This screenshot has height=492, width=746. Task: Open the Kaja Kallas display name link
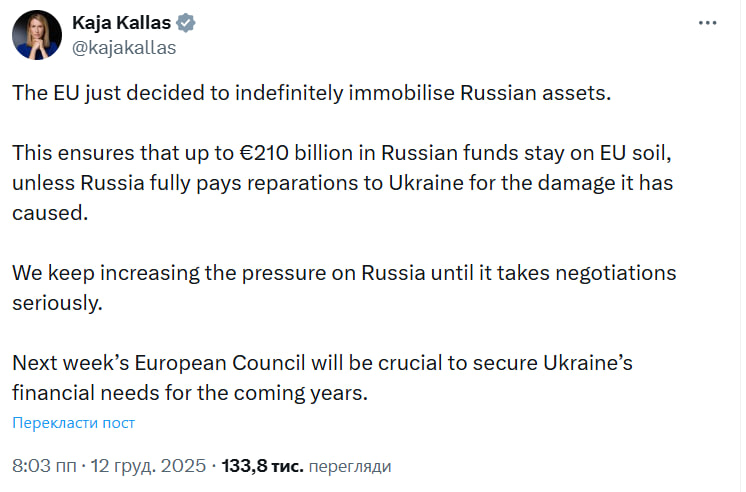coord(121,22)
